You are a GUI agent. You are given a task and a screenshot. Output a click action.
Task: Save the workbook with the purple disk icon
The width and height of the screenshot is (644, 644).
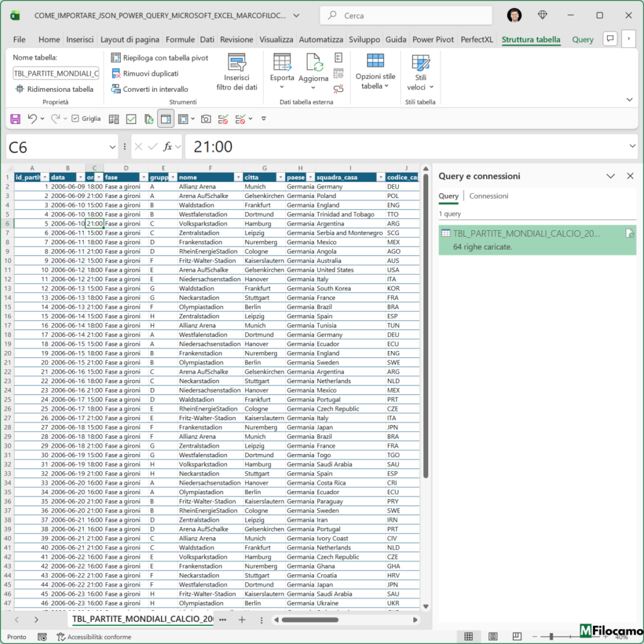(x=15, y=119)
